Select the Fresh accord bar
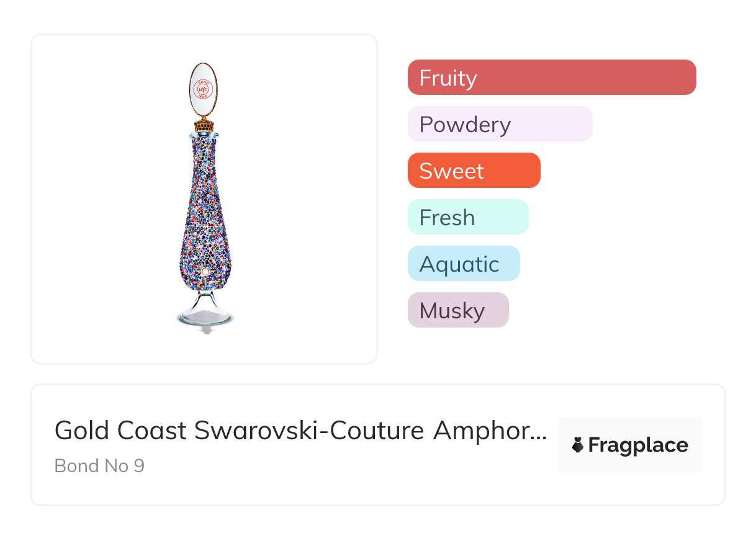Viewport: 756px width, 536px height. [x=467, y=217]
